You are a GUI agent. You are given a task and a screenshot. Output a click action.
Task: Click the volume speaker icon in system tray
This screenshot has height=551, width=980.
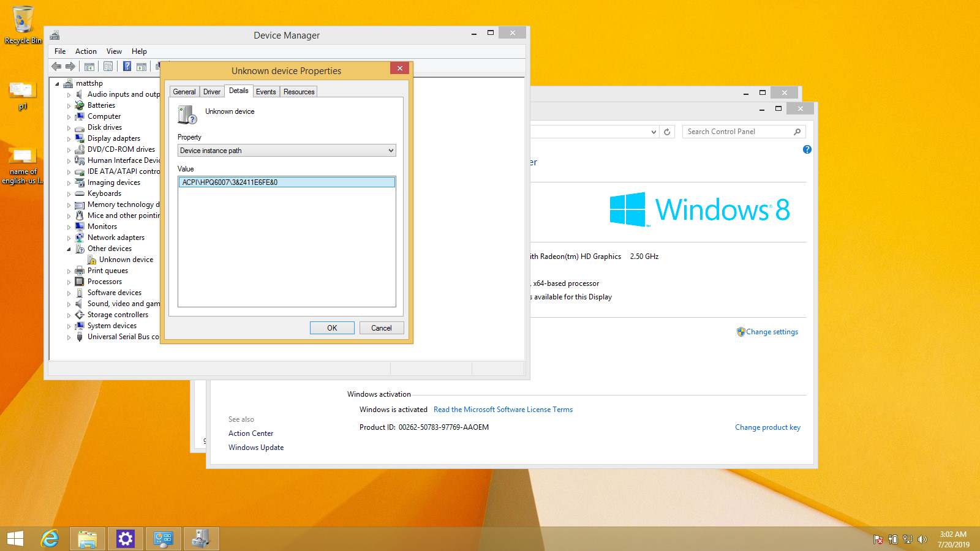coord(922,539)
